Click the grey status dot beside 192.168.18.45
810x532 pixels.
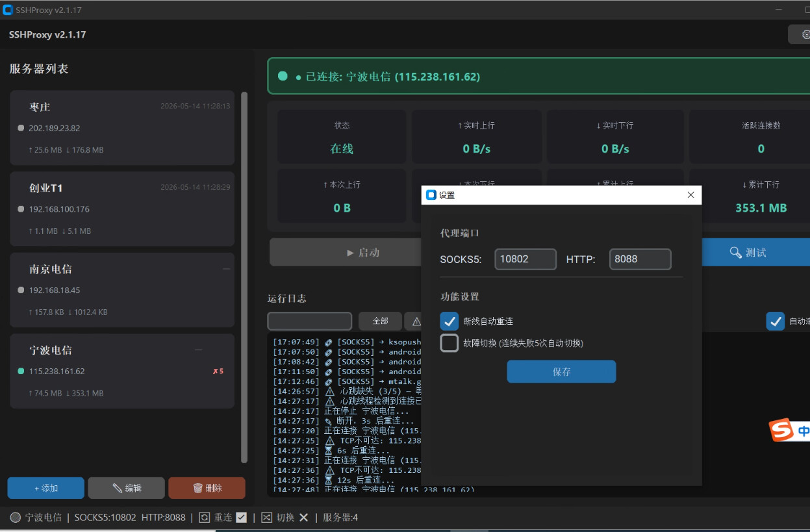pyautogui.click(x=21, y=290)
